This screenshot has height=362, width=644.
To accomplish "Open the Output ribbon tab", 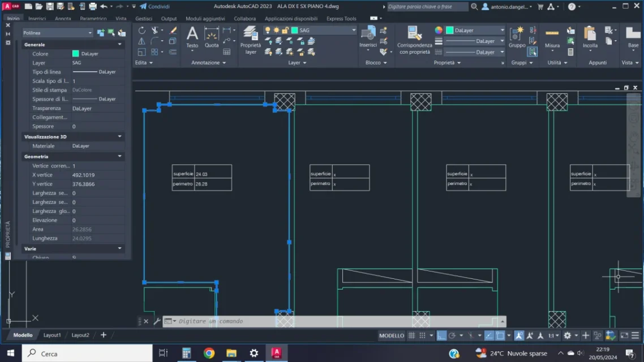I will pos(169,19).
